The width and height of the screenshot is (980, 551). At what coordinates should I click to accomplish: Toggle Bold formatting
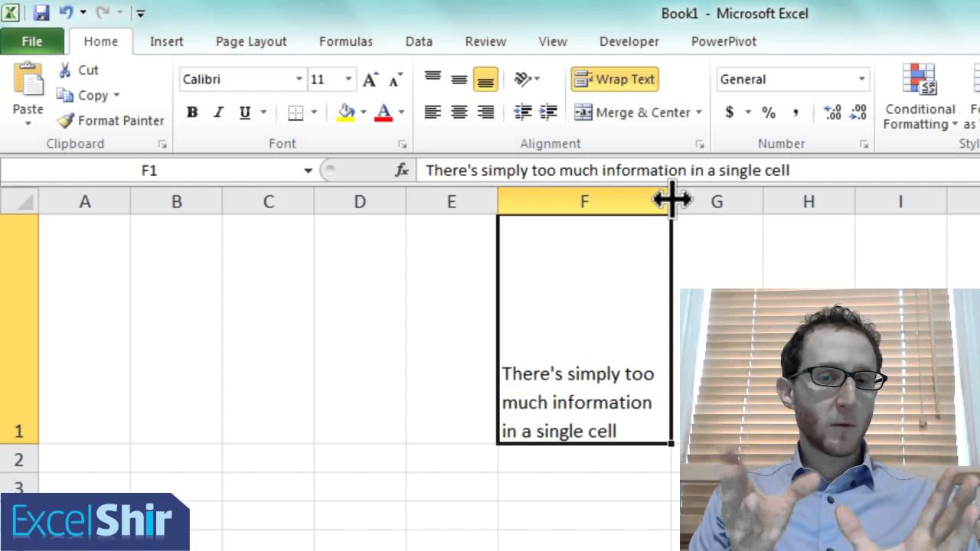[192, 112]
